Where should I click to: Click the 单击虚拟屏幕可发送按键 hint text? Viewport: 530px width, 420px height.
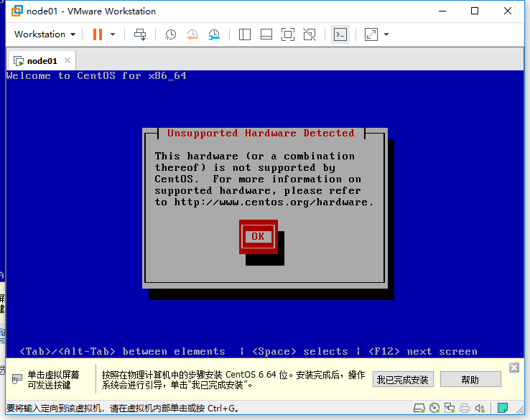[53, 380]
